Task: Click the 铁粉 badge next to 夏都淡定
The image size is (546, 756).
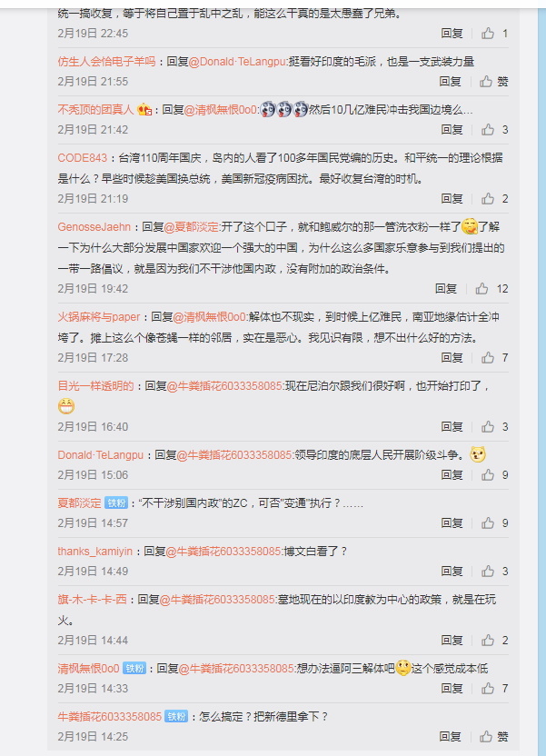Action: [116, 502]
